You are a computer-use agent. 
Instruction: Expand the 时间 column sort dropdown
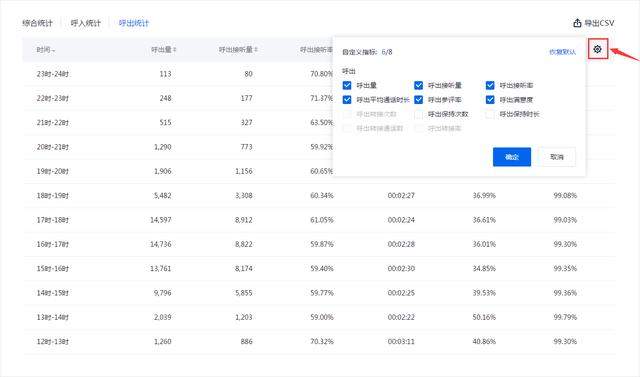pos(53,50)
